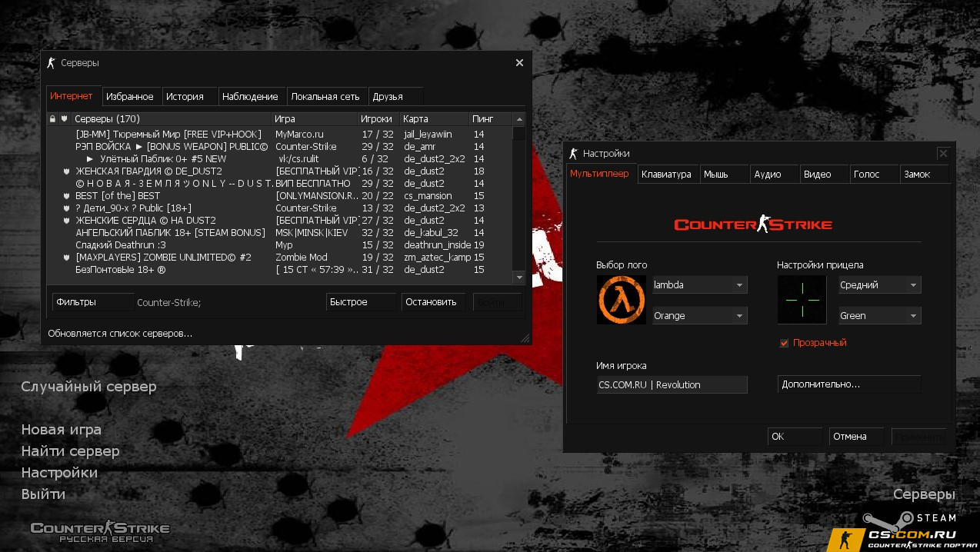Sort servers by password lock column icon
The height and width of the screenshot is (552, 980).
(x=52, y=119)
